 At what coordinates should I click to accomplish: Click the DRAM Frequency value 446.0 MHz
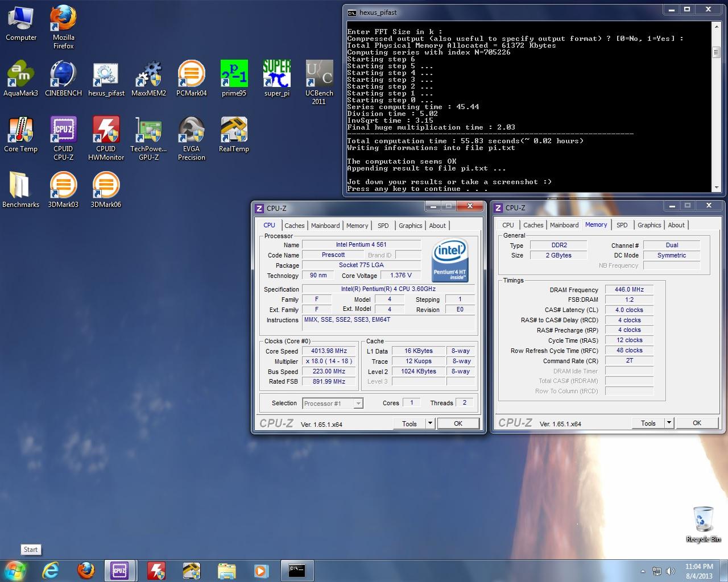(629, 289)
